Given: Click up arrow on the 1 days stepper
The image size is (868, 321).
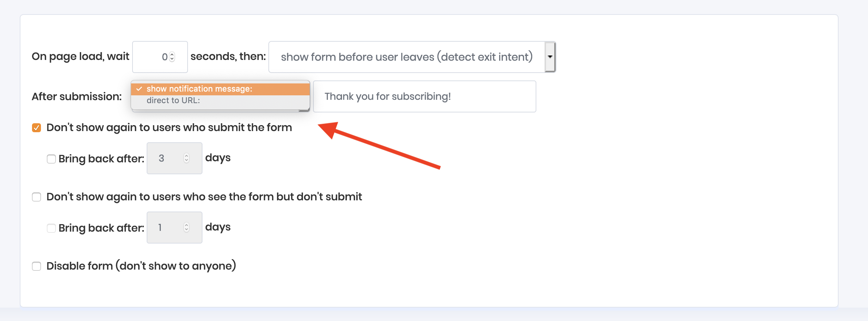Looking at the screenshot, I should coord(186,225).
